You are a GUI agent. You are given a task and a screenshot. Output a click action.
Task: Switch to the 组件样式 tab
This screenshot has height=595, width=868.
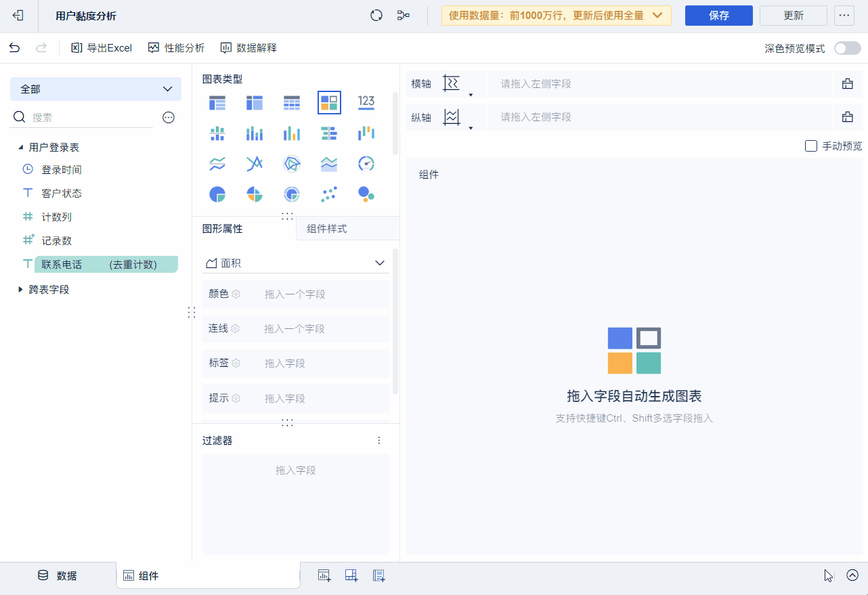pyautogui.click(x=327, y=229)
